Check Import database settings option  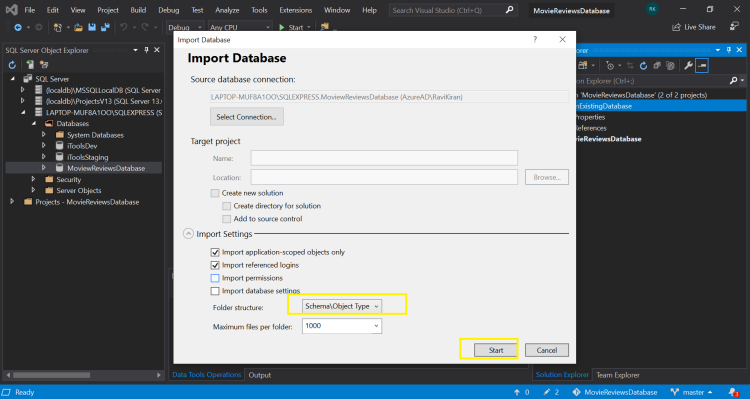[215, 291]
